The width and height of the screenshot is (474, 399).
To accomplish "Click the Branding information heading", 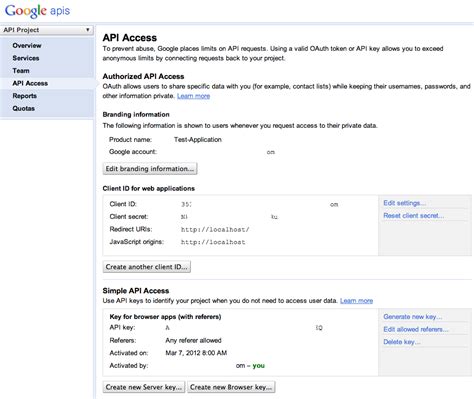I will tap(136, 115).
